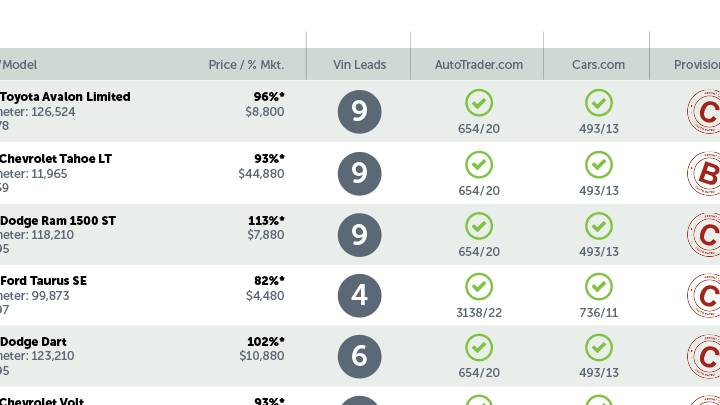Sort by Price / % Mkt. column header
Viewport: 720px width, 405px height.
click(247, 65)
